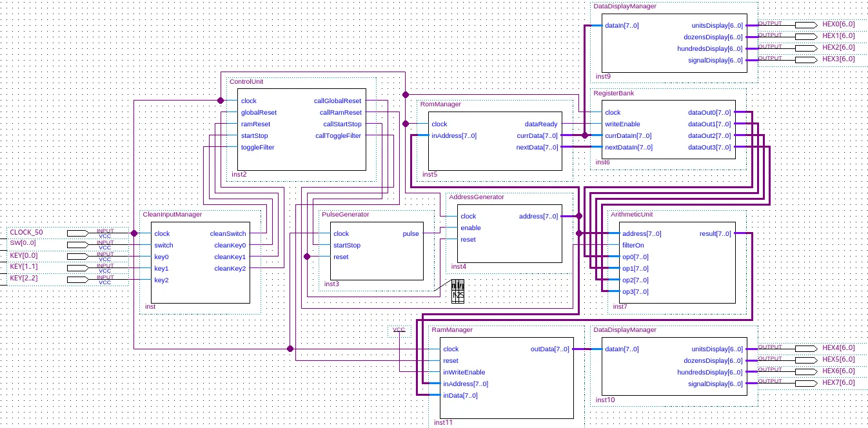Click the DataDisplayManager title above inst9
Image resolution: width=868 pixels, height=428 pixels.
625,6
